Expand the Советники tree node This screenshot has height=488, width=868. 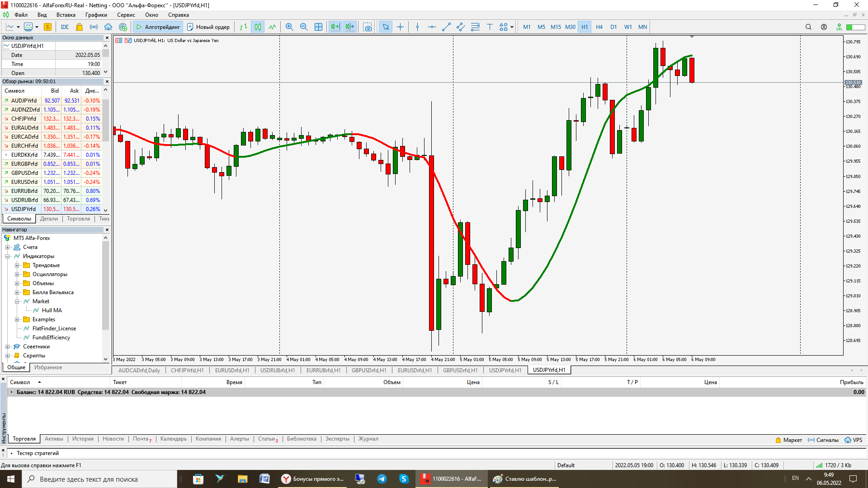[x=7, y=347]
